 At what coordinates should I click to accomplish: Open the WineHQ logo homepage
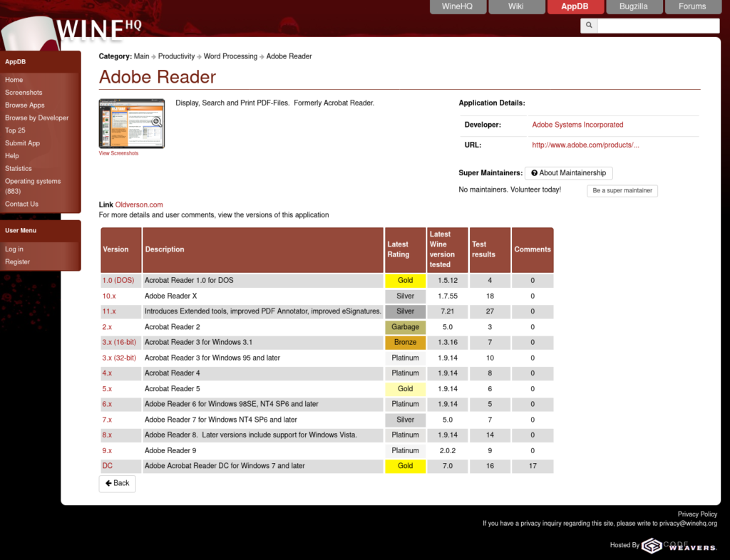(98, 28)
